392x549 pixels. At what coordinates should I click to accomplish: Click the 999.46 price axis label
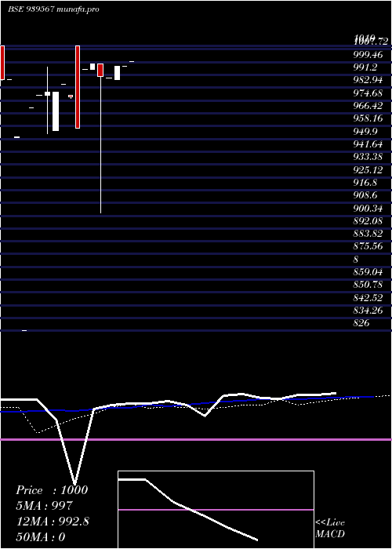(x=368, y=54)
